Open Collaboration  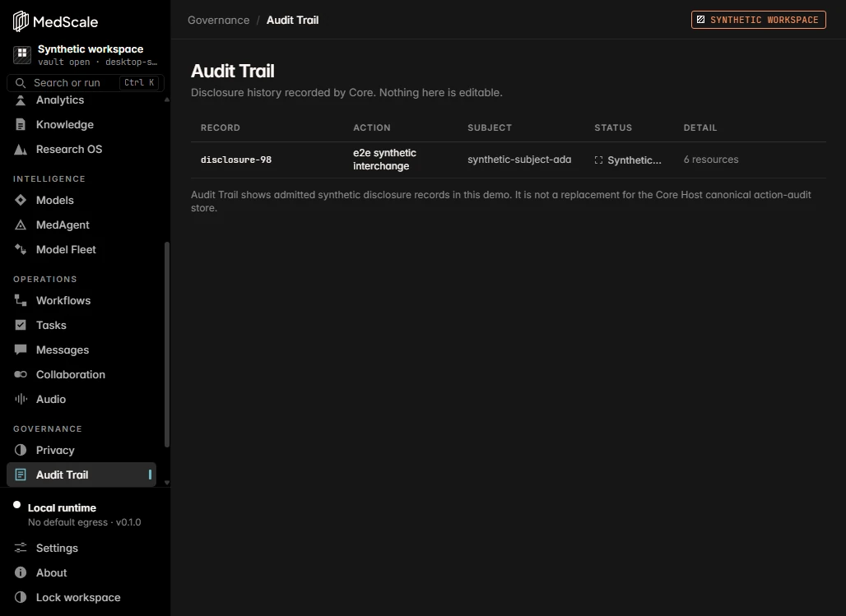click(x=81, y=374)
